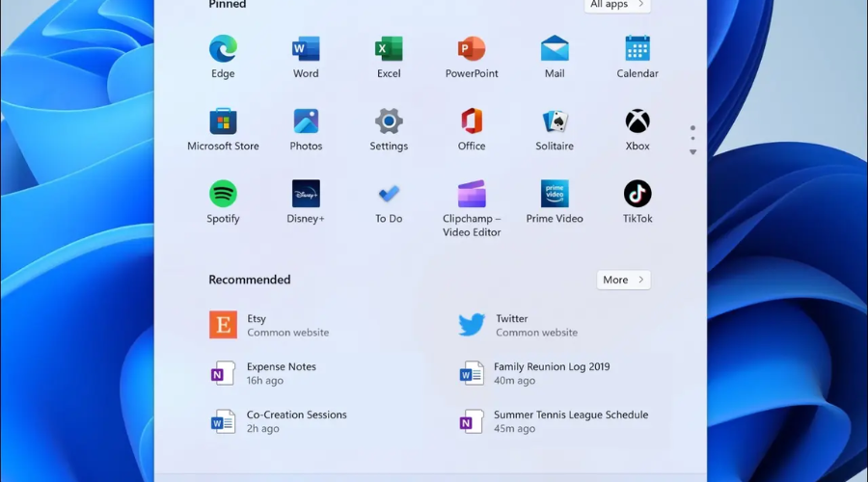Select the first pinned page dot
The width and height of the screenshot is (868, 482).
(x=692, y=128)
